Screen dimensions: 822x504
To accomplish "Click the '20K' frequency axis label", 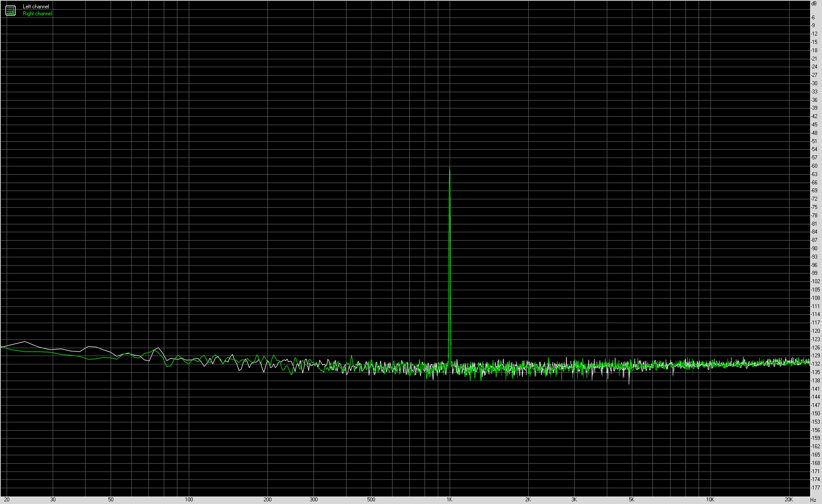I will [x=789, y=500].
